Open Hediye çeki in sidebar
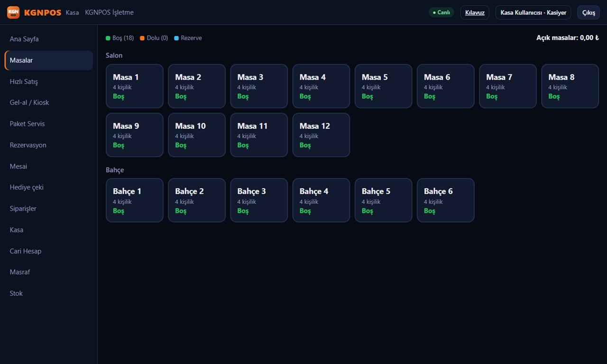607x364 pixels. [x=49, y=187]
